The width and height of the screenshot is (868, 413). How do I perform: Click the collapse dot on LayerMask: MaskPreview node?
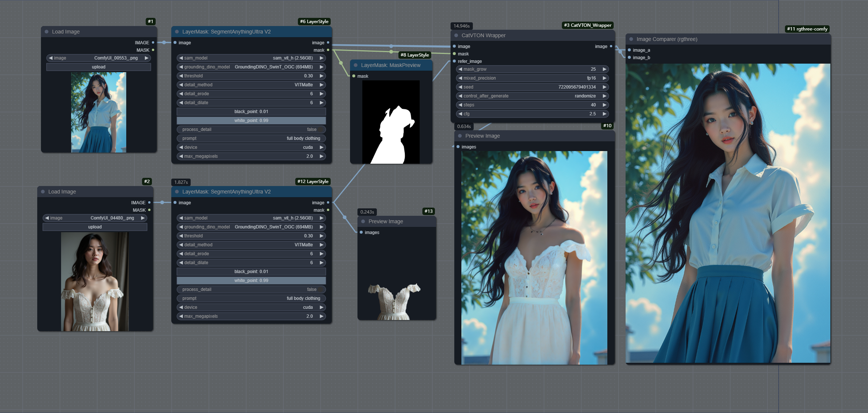click(x=356, y=65)
